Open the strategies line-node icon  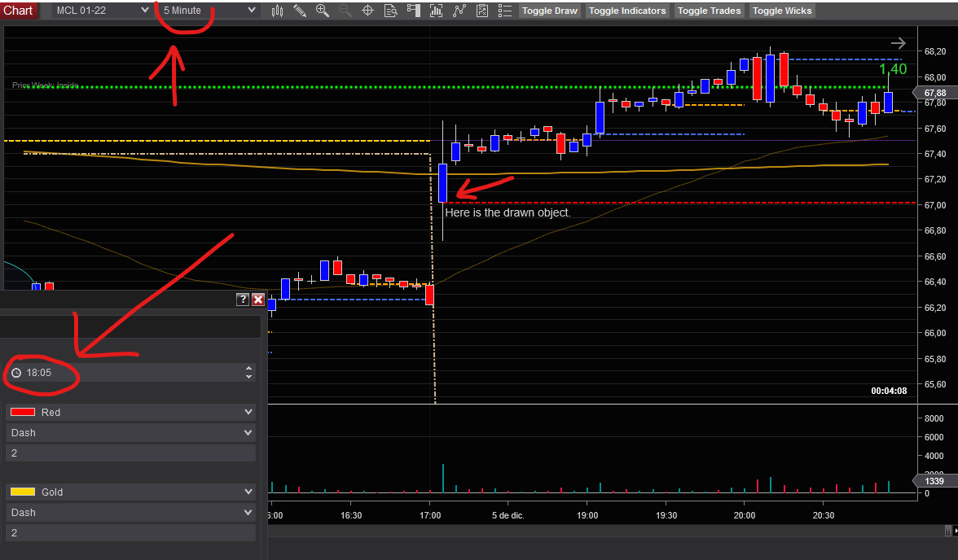click(459, 11)
